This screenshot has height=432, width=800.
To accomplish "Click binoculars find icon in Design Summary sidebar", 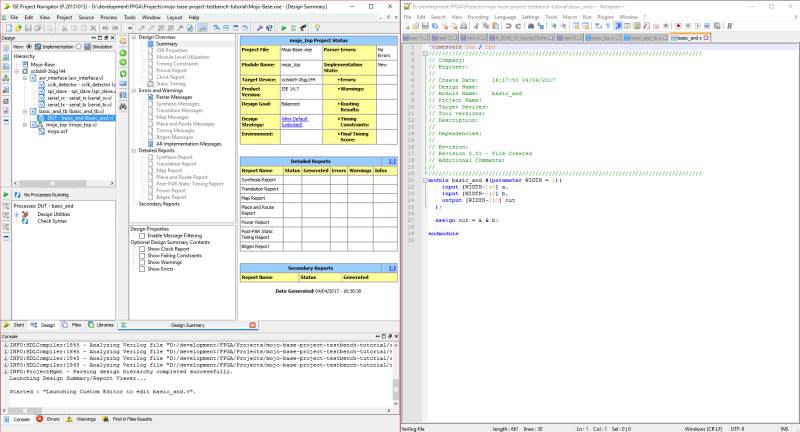I will tap(123, 107).
